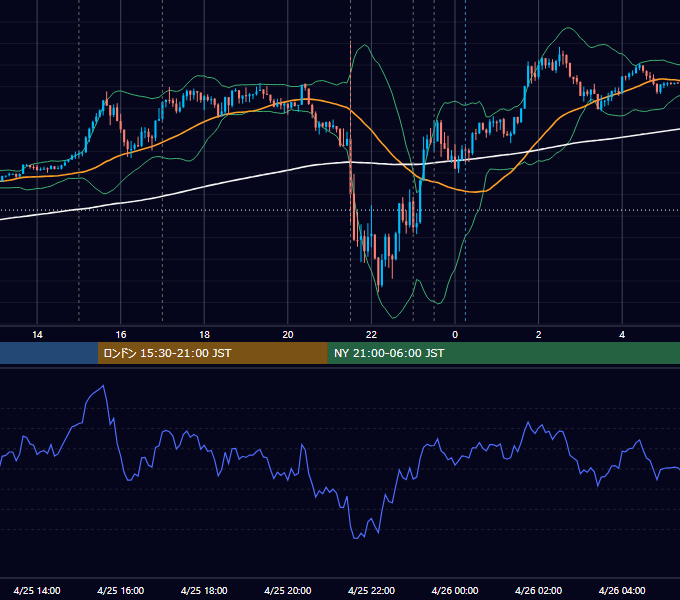Screen dimensions: 680x600
Task: Click the London 15:30-21:00 JST session bar
Action: coord(212,353)
